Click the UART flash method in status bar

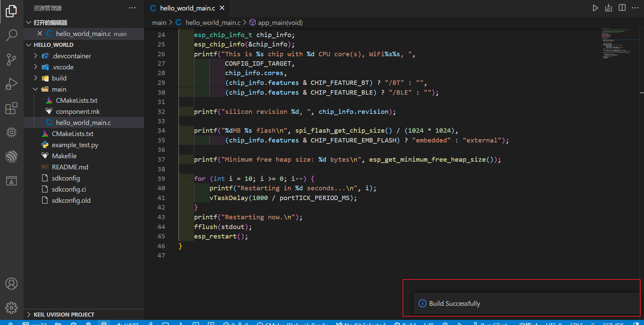(127, 324)
